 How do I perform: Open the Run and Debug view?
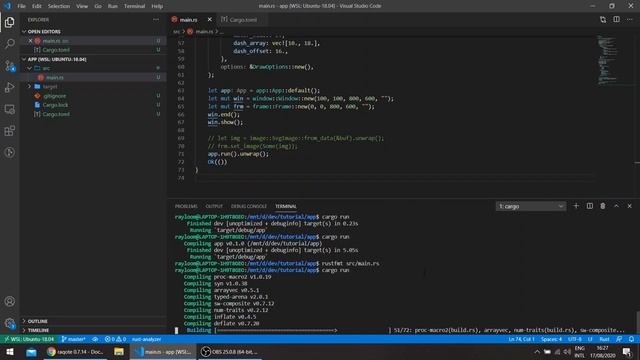click(x=9, y=87)
